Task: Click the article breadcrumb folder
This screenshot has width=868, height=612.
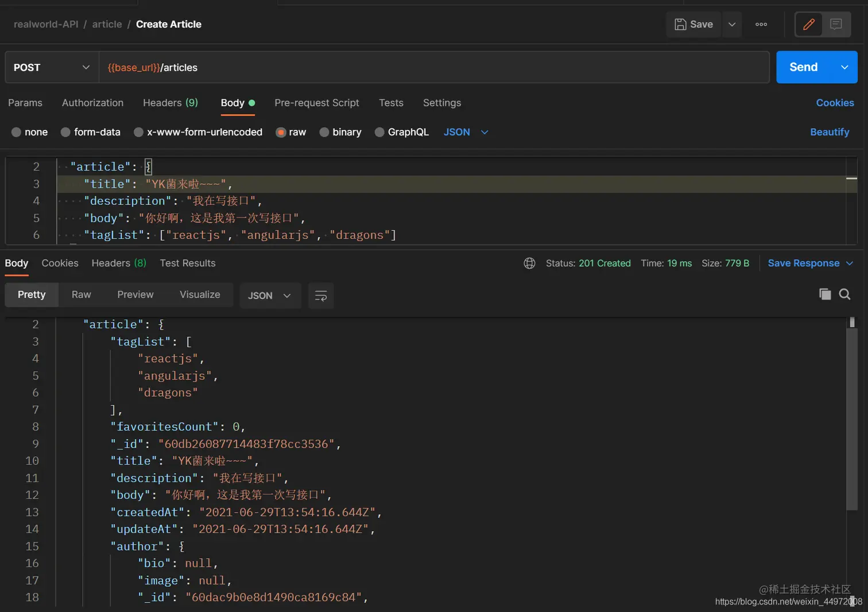Action: point(107,24)
